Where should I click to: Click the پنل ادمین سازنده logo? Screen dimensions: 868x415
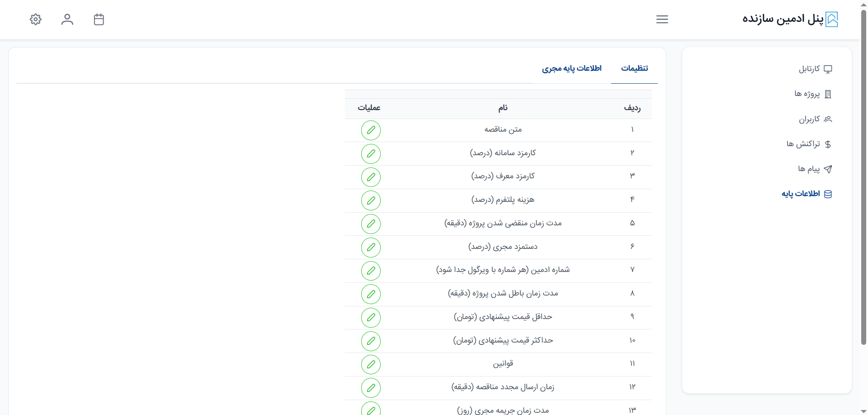point(790,19)
